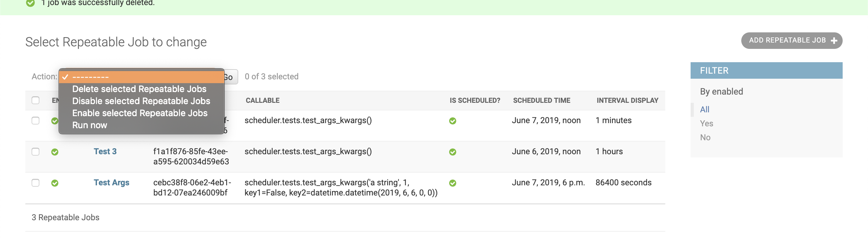Click the selected checkmark on the blank action option
This screenshot has height=238, width=868.
point(65,77)
